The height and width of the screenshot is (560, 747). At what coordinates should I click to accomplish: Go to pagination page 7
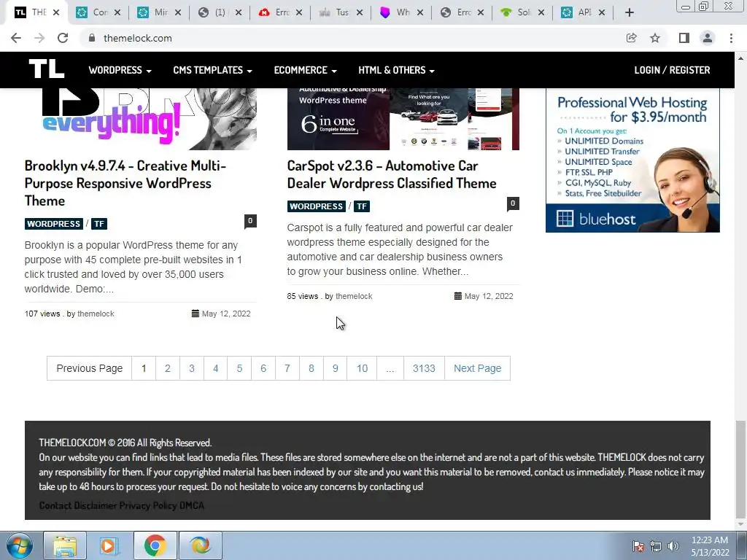(x=287, y=368)
